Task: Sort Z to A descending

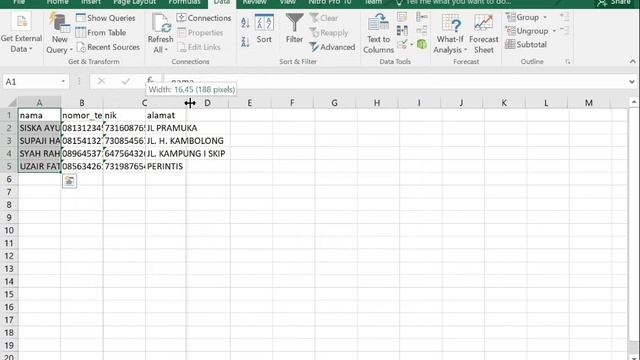Action: coord(245,42)
